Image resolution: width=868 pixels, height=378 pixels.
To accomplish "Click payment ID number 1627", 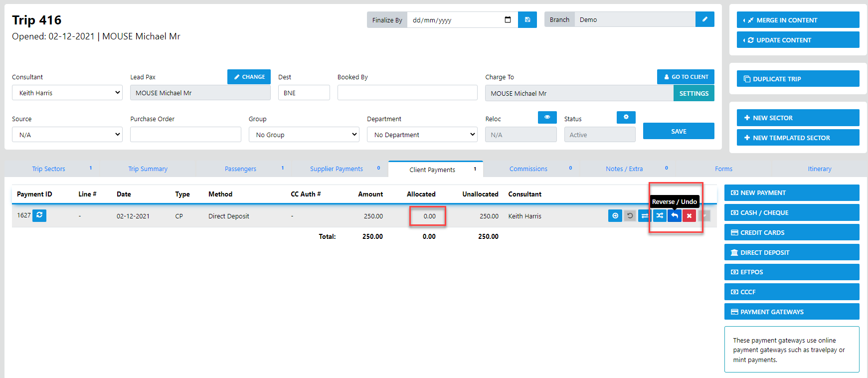I will pos(24,215).
